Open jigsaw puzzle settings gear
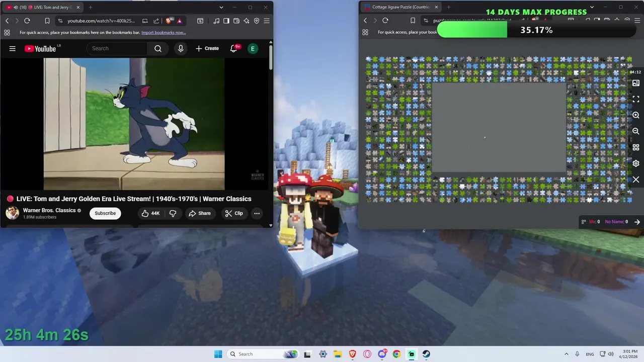Image resolution: width=644 pixels, height=362 pixels. pos(636,163)
